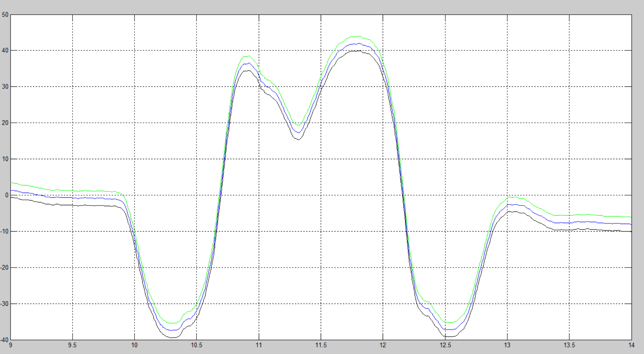Click the green curve's start at the left edge
The height and width of the screenshot is (354, 644).
pyautogui.click(x=12, y=183)
